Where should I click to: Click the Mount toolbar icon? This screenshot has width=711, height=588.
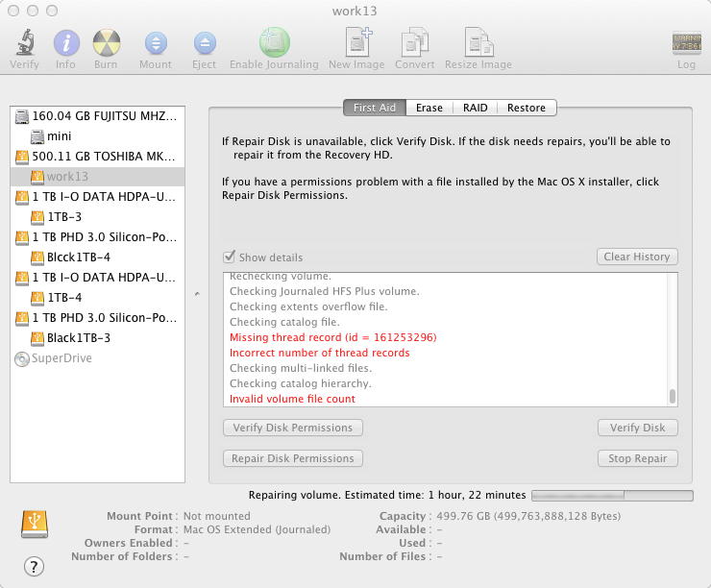pyautogui.click(x=156, y=43)
